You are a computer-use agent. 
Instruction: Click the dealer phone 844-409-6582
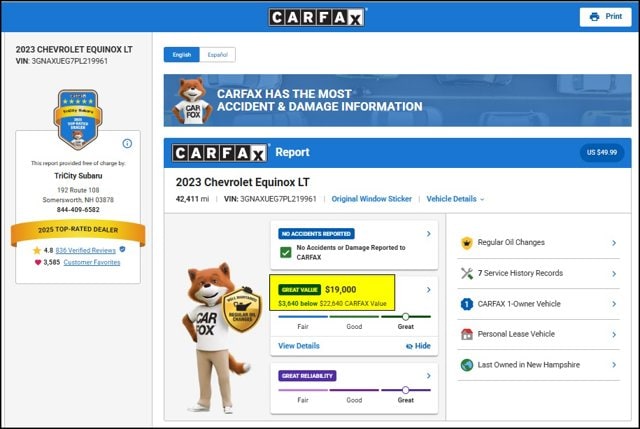pos(78,209)
